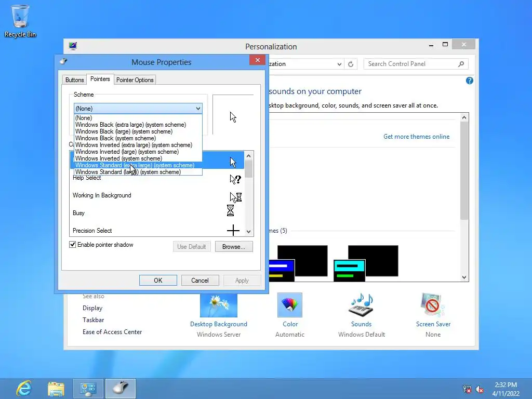Screen dimensions: 532x399
Task: Close the Mouse Properties dialog
Action: (258, 60)
